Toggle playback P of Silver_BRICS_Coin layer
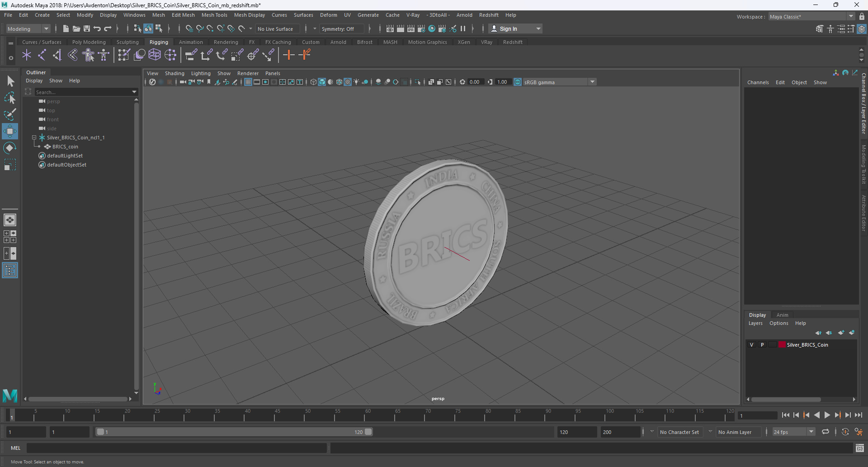This screenshot has width=868, height=467. (762, 345)
